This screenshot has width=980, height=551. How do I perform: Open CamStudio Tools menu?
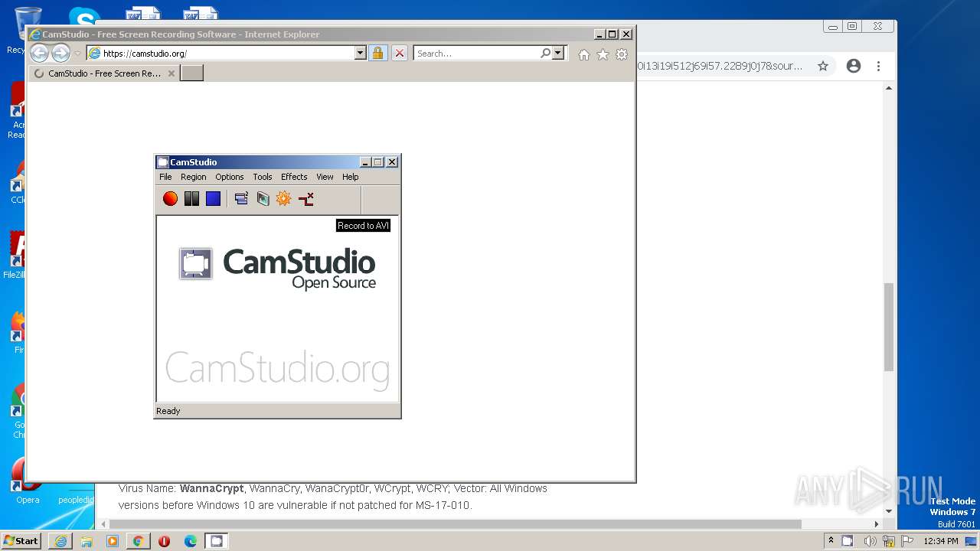[263, 177]
